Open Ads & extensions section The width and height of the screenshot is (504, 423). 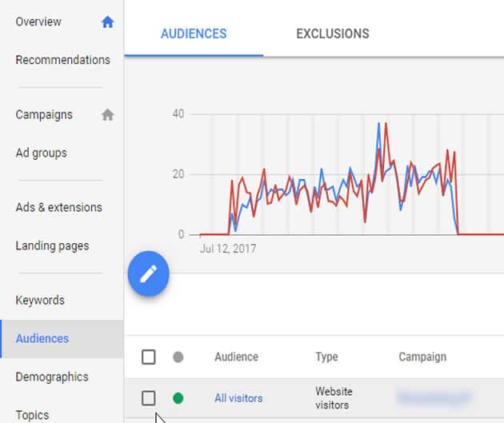[x=58, y=207]
